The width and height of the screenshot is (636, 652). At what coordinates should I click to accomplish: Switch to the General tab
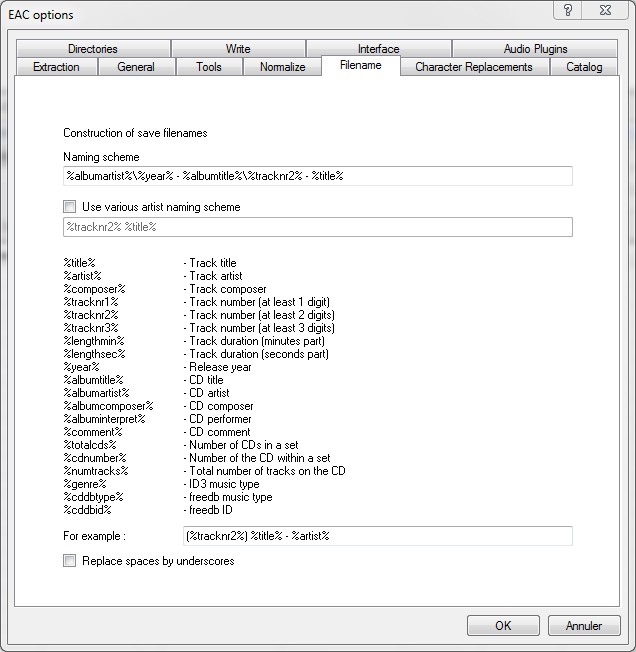136,67
